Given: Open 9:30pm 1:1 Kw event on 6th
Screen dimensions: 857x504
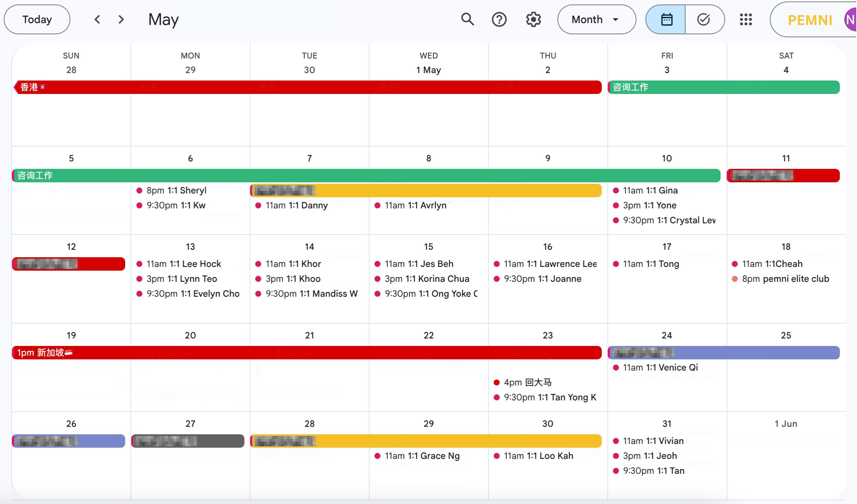Looking at the screenshot, I should [x=171, y=205].
